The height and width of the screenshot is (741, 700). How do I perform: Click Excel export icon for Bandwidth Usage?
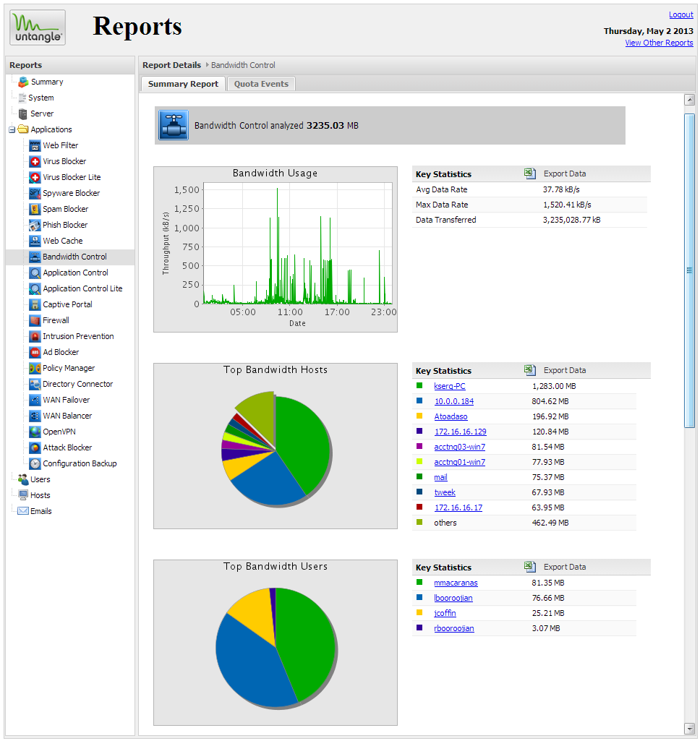(530, 174)
